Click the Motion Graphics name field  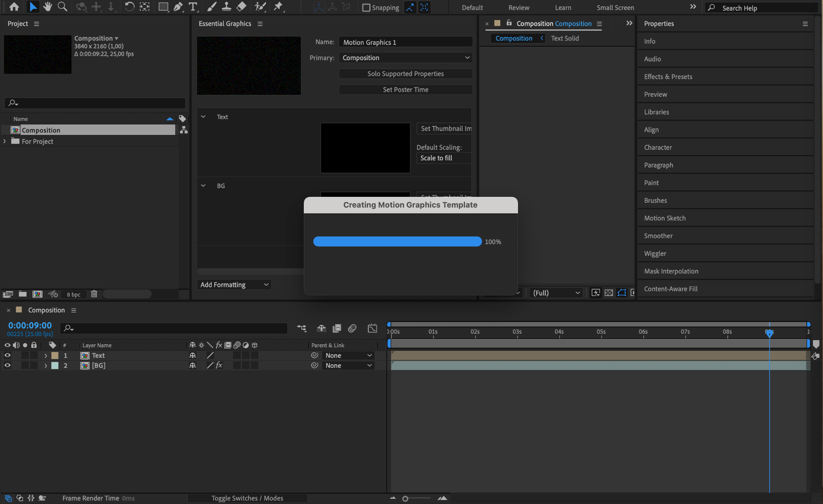[x=405, y=42]
